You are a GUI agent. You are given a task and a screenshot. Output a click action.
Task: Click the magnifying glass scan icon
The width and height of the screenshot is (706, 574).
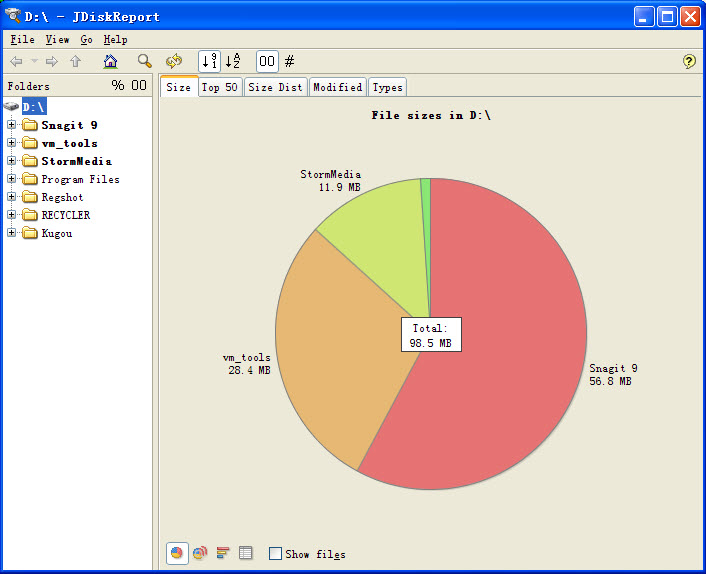coord(145,62)
